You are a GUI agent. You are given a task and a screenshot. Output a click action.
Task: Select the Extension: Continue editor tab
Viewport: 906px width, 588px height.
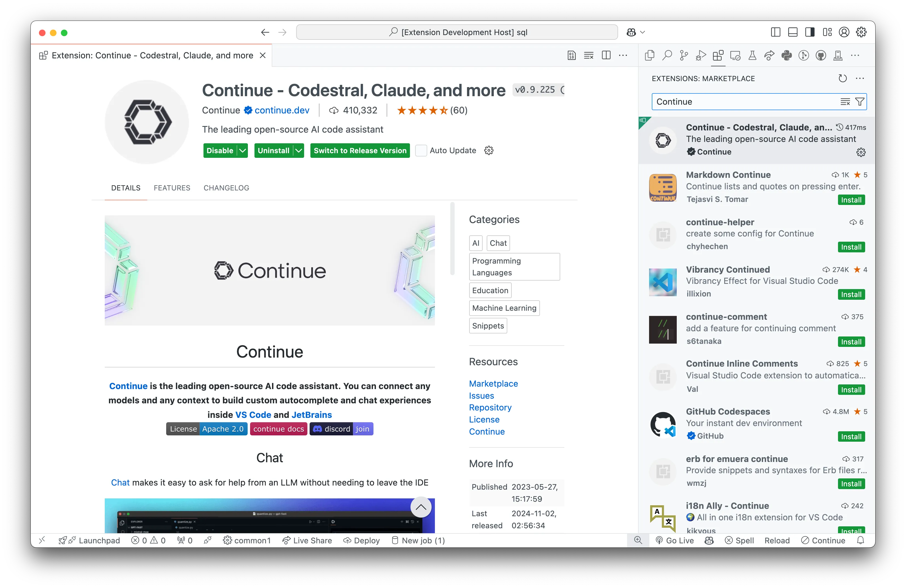pyautogui.click(x=152, y=56)
